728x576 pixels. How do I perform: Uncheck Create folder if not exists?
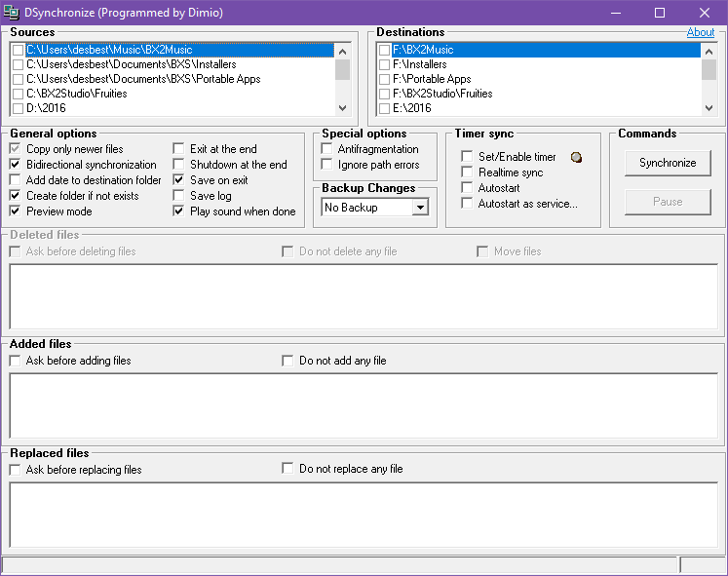point(16,195)
